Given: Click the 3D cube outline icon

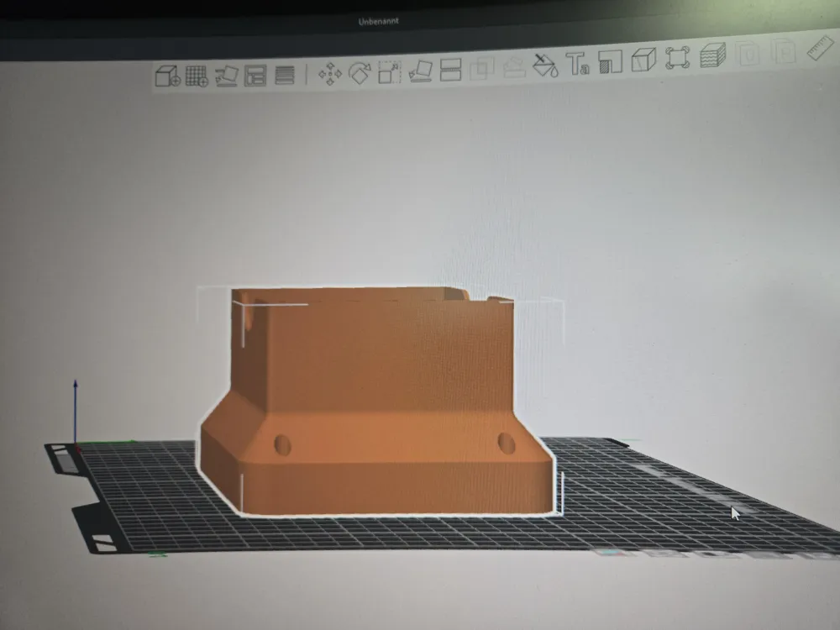Looking at the screenshot, I should pos(643,60).
